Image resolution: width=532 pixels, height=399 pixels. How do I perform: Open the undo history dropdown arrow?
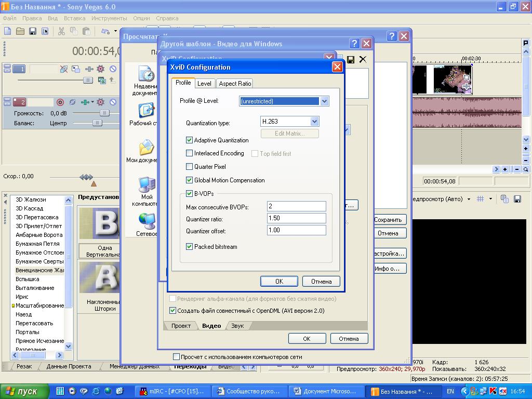[x=115, y=31]
